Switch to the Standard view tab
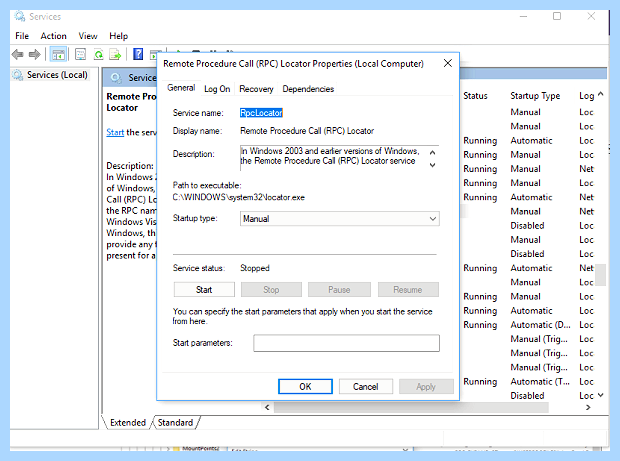Viewport: 620px width, 461px height. (x=175, y=423)
